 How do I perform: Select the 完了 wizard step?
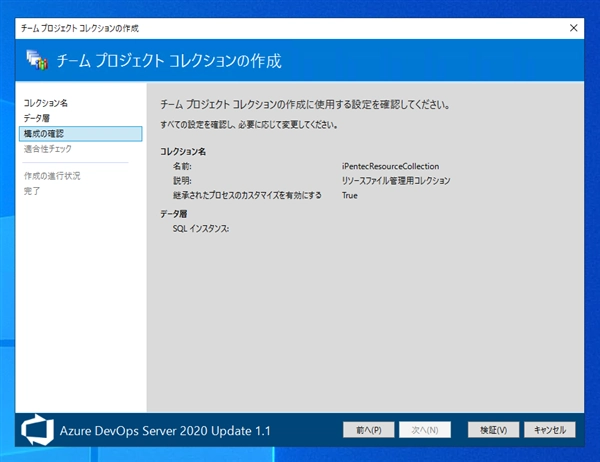32,191
